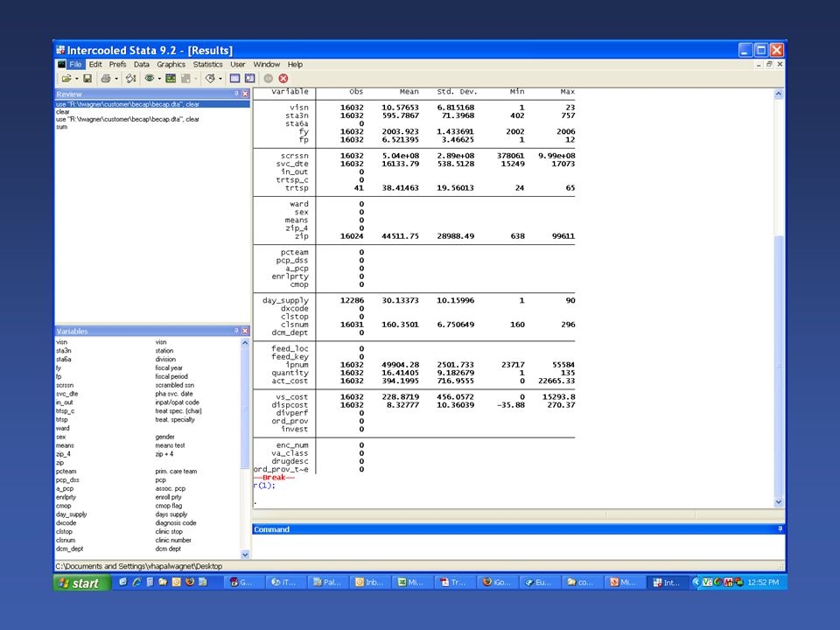Expand the grayed Graph dropdown arrow
The height and width of the screenshot is (630, 840).
coord(196,79)
